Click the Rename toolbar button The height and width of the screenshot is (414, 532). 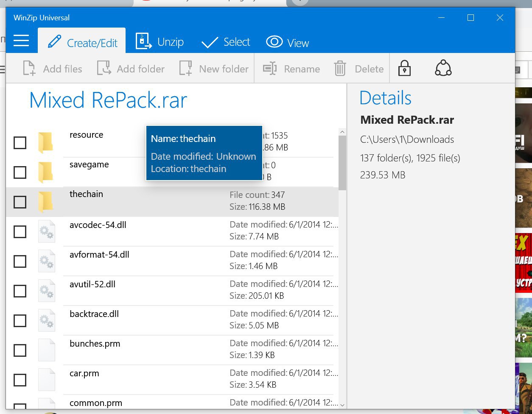[291, 69]
